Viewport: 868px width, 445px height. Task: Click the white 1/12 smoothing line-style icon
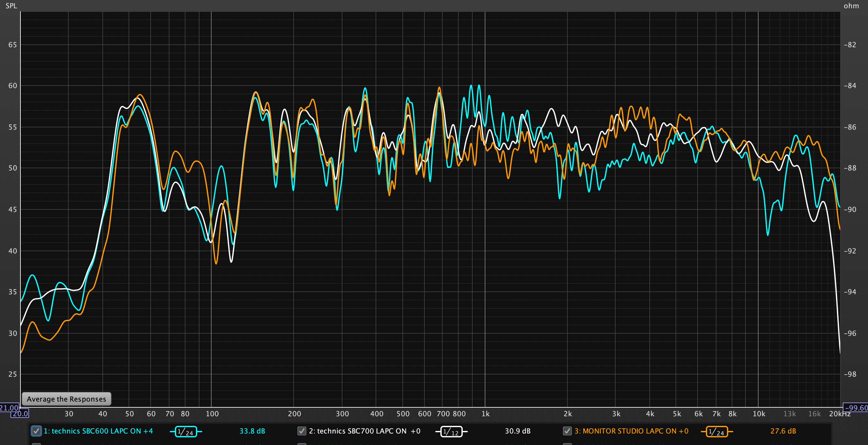pos(451,432)
